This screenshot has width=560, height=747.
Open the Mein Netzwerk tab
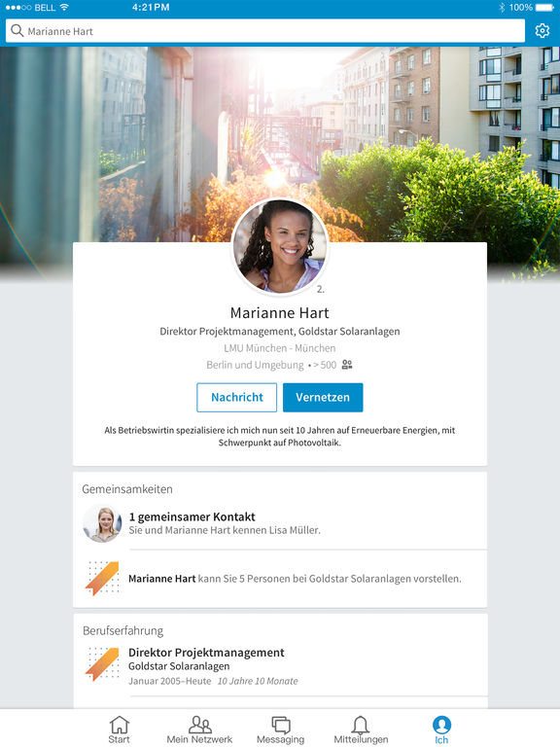click(199, 729)
